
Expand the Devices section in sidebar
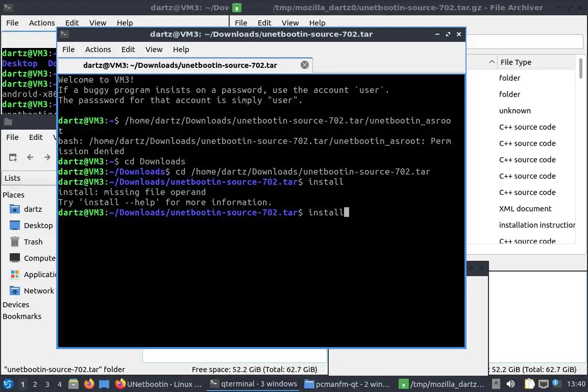click(x=16, y=305)
